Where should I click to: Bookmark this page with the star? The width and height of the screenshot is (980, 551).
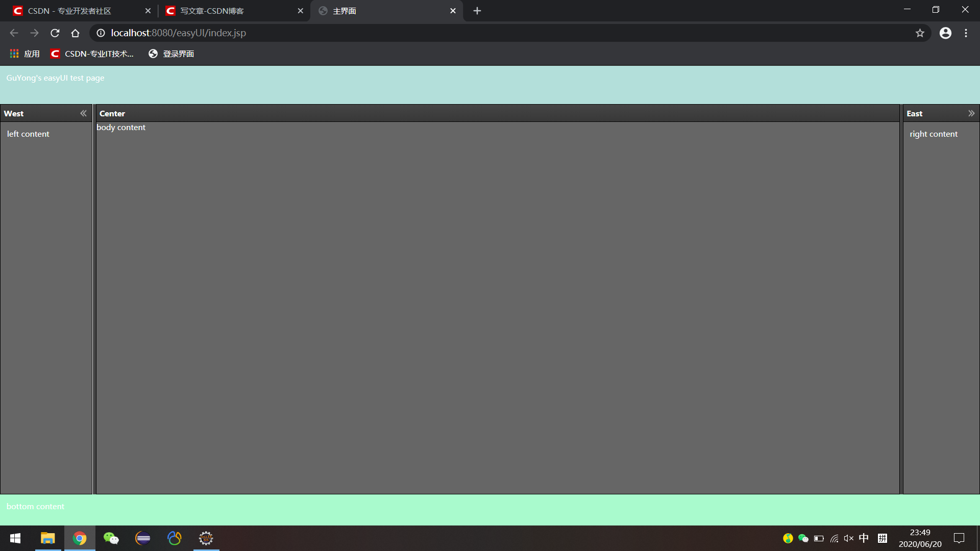(920, 33)
